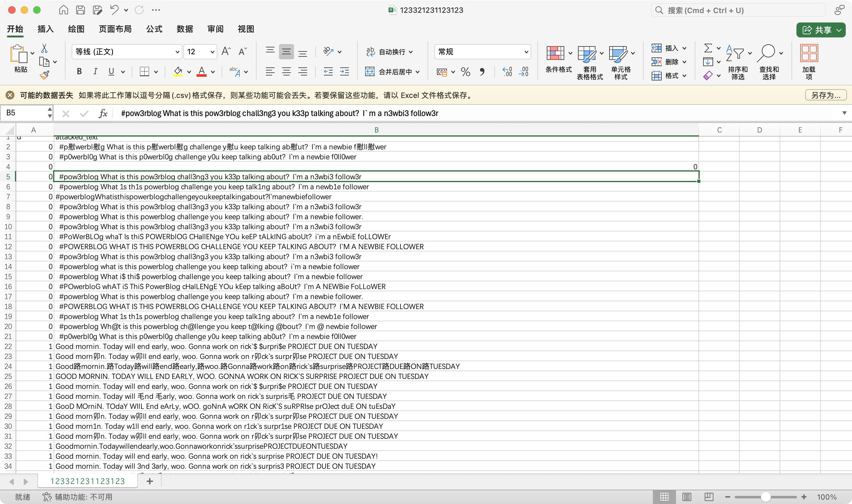The height and width of the screenshot is (504, 852).
Task: Open 套用表格格式 table styles
Action: point(590,63)
